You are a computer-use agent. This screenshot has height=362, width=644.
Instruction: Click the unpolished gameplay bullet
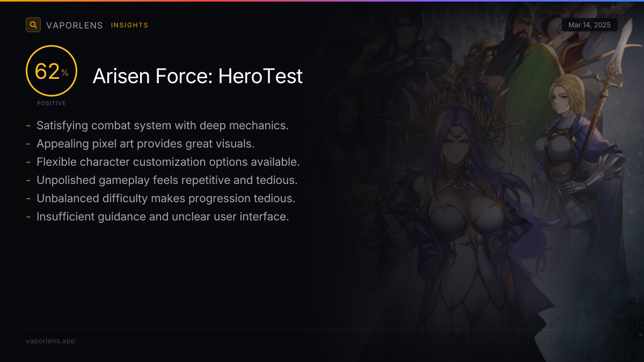coord(167,180)
